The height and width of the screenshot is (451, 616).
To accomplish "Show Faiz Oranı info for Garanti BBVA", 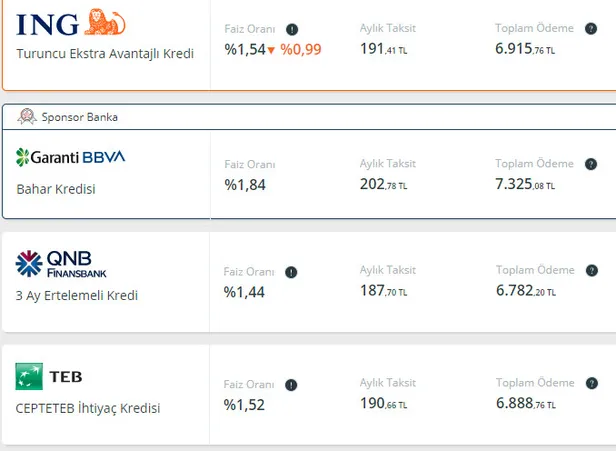I will pyautogui.click(x=292, y=164).
